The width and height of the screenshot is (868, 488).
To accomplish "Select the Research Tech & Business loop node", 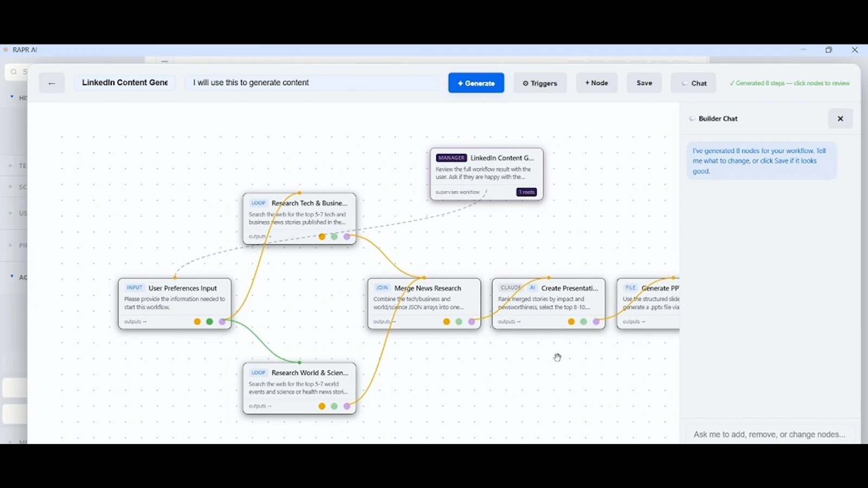I will pos(299,219).
